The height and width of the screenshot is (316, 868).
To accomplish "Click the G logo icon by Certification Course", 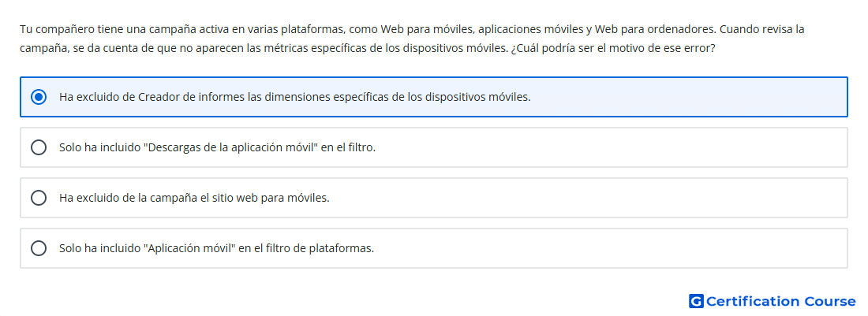I will pyautogui.click(x=696, y=301).
